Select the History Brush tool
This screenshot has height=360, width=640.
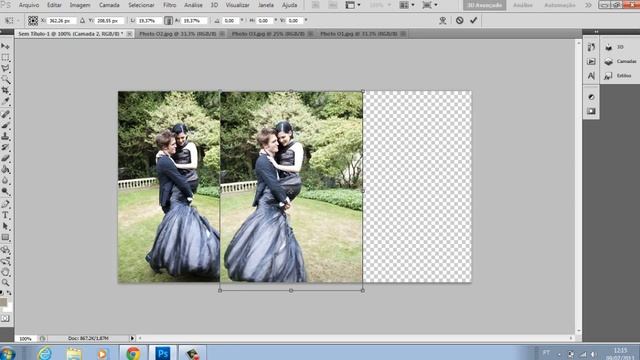point(5,147)
